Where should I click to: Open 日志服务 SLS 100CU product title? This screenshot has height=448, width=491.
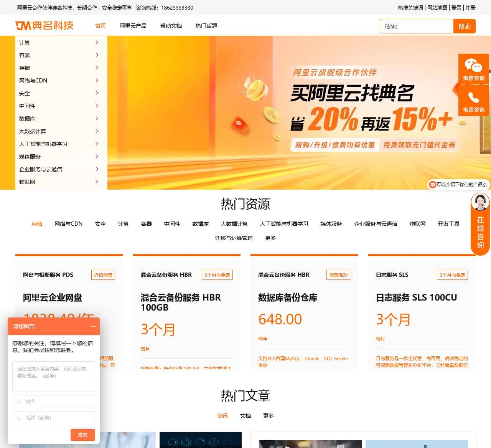(x=417, y=298)
